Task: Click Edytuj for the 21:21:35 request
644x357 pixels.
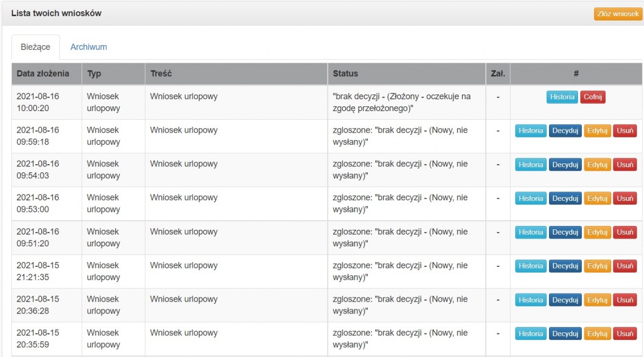Action: click(597, 266)
